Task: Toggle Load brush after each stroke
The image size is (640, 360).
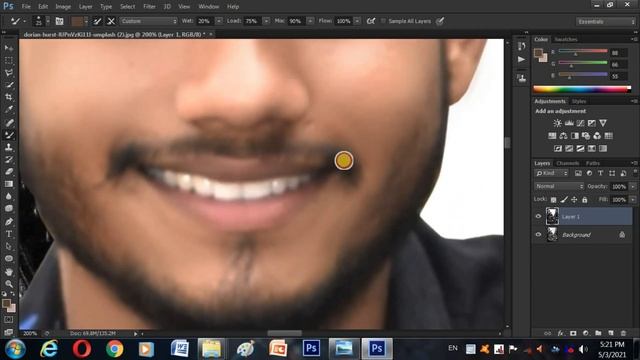Action: (97, 21)
